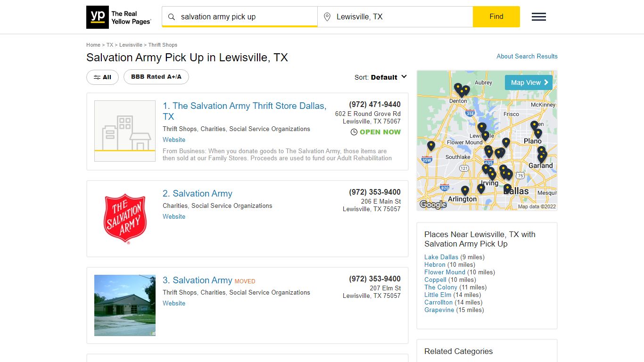Select the All filter button
The width and height of the screenshot is (644, 362).
[x=102, y=77]
